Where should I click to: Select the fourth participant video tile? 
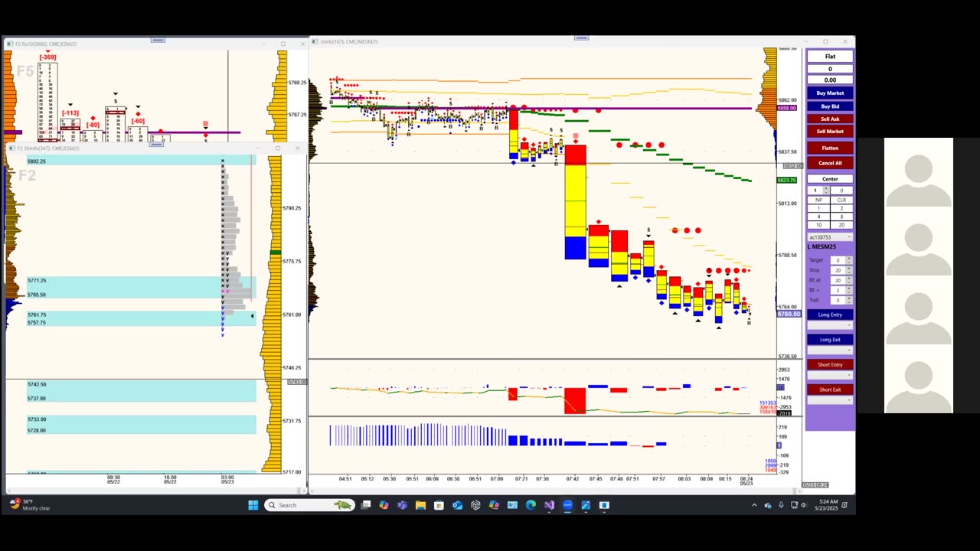(919, 379)
